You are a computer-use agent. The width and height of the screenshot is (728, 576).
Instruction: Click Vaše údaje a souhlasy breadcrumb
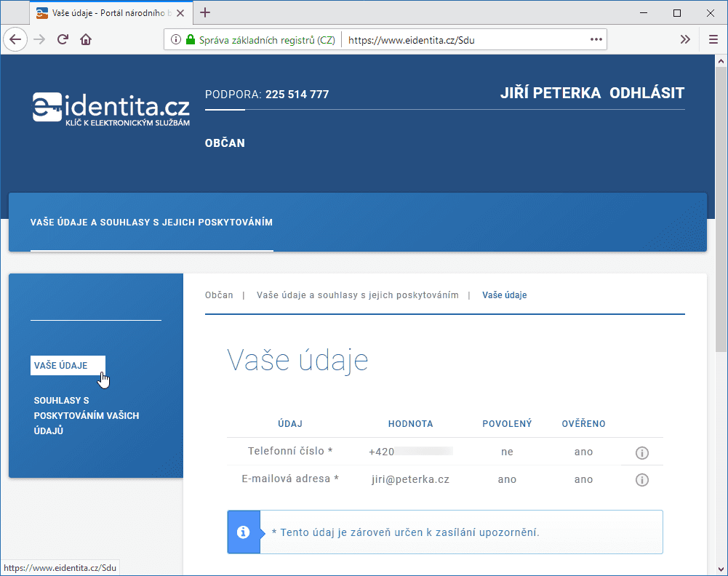[x=358, y=295]
